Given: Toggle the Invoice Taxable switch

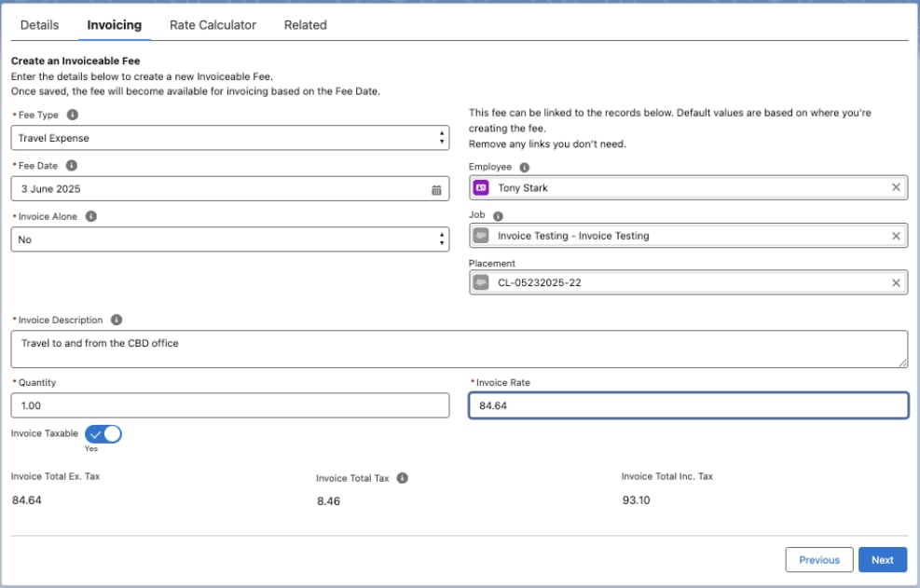Looking at the screenshot, I should click(103, 434).
